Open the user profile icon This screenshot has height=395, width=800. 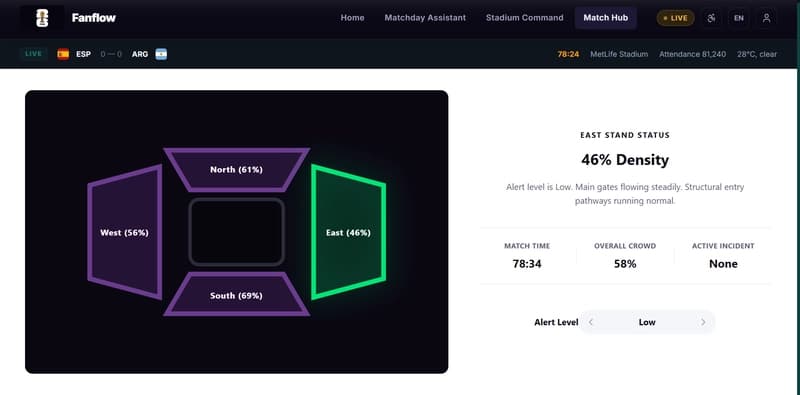(x=766, y=18)
